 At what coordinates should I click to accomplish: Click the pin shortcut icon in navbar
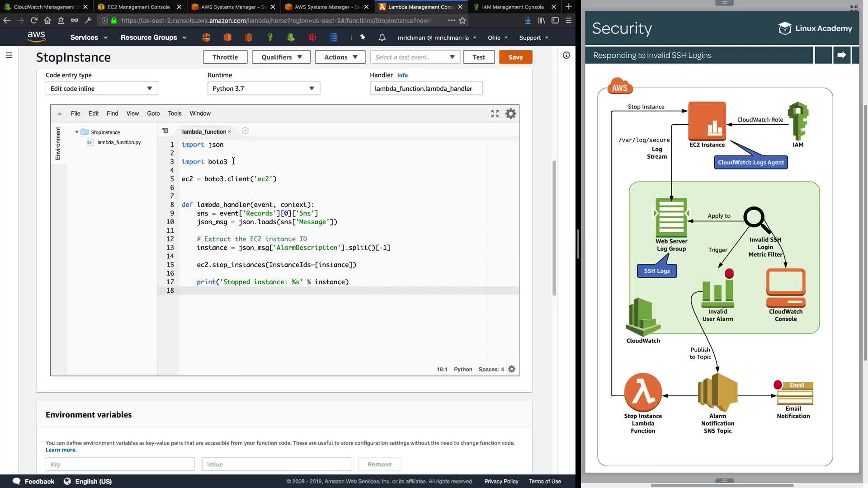[x=363, y=38]
